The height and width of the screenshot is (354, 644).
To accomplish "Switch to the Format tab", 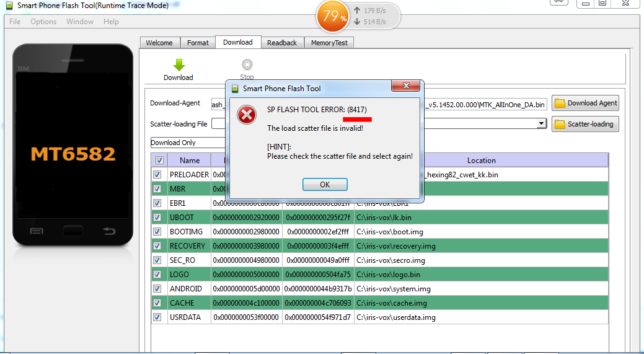I will click(x=198, y=43).
